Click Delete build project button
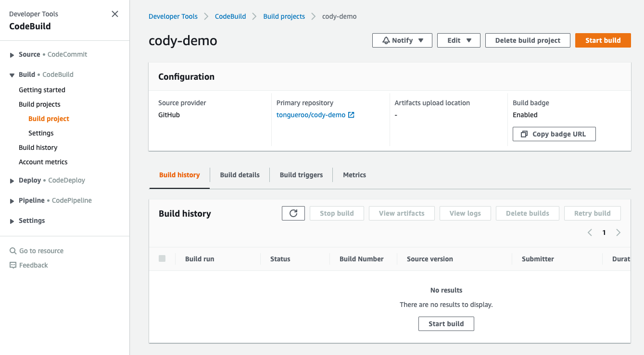 click(x=528, y=40)
